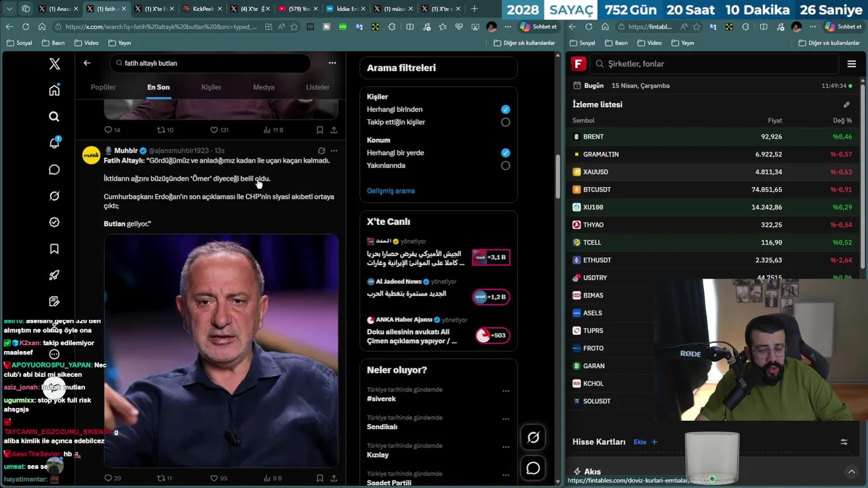The image size is (868, 488).
Task: Open Hisse Kartları settings sliders icon
Action: [x=844, y=442]
